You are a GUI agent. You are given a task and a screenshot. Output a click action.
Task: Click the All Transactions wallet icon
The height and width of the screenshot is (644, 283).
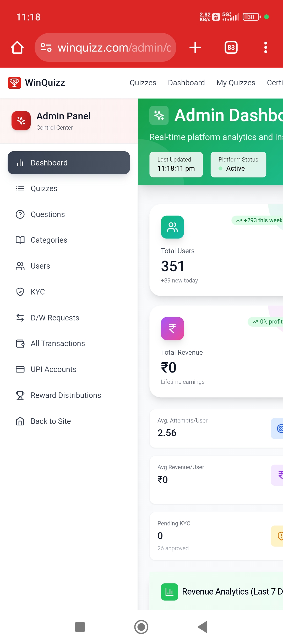(x=20, y=343)
